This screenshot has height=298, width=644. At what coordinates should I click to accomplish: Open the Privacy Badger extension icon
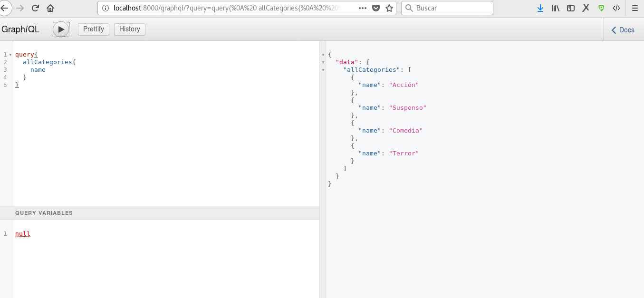(x=601, y=8)
